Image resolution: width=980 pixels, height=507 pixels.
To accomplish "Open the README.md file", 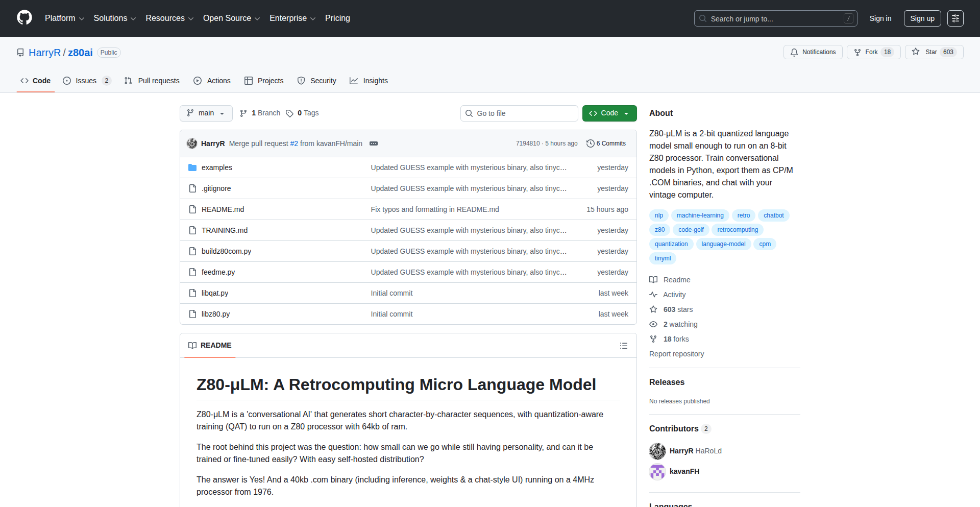I will tap(223, 209).
